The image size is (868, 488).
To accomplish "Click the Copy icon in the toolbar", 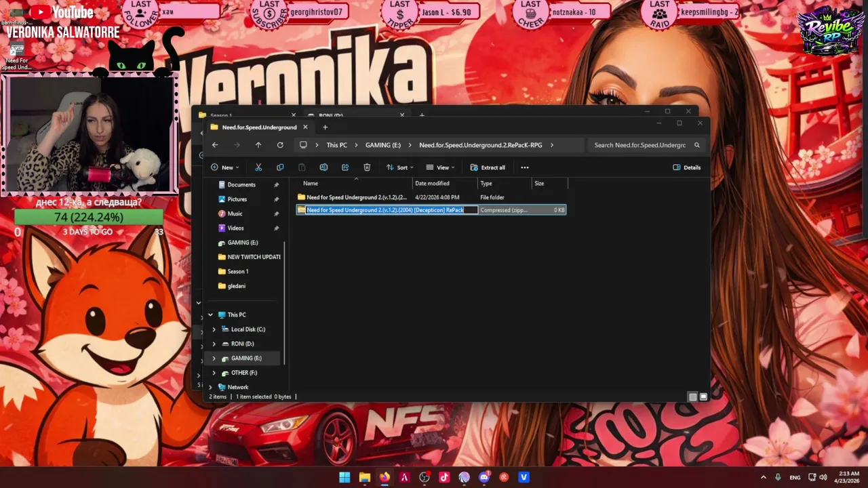I will click(280, 167).
